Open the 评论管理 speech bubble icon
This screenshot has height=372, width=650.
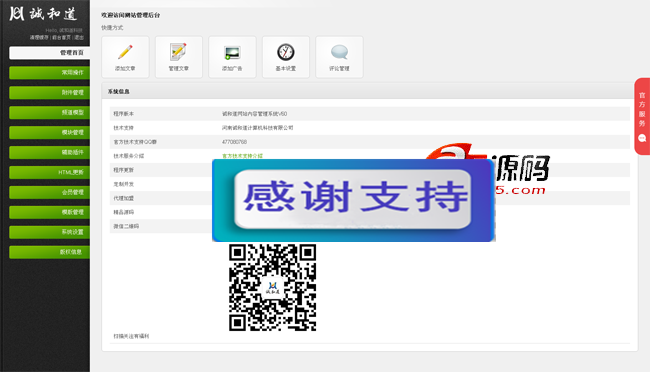coord(339,52)
